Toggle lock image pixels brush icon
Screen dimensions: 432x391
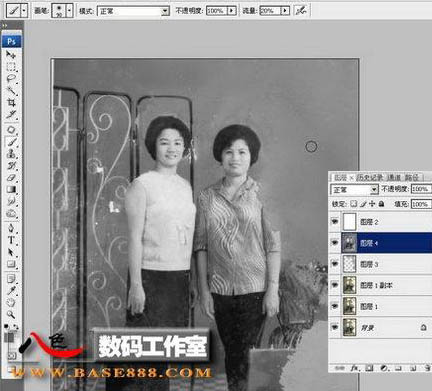363,204
